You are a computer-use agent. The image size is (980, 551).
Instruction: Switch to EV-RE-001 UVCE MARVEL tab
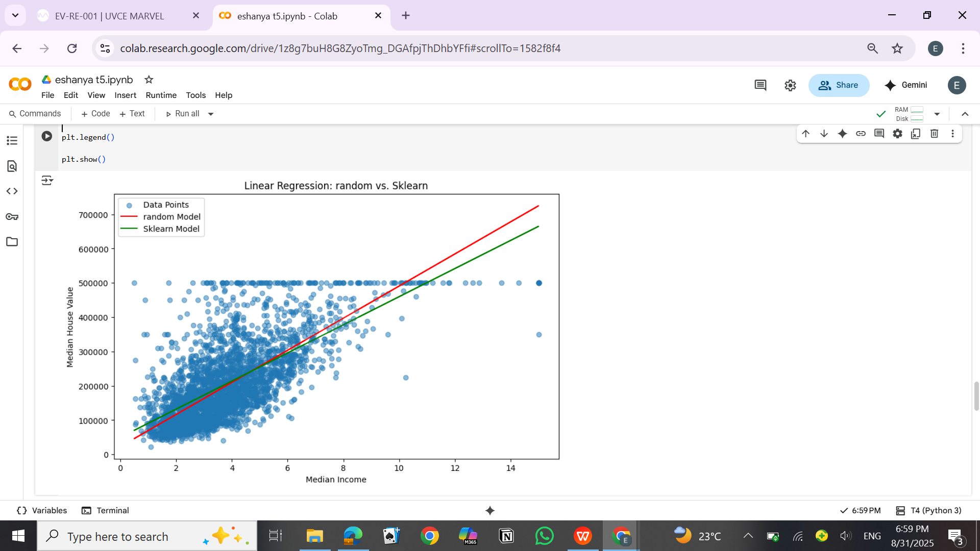(109, 16)
